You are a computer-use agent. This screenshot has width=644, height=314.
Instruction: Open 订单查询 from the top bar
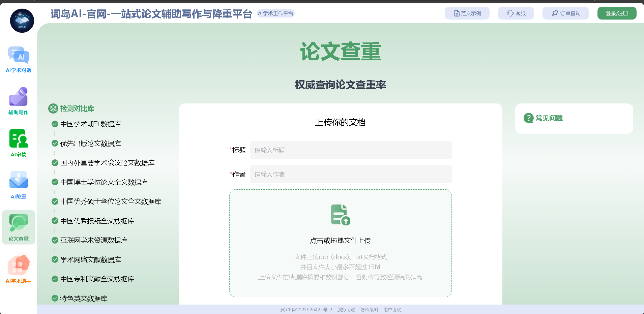tap(565, 13)
